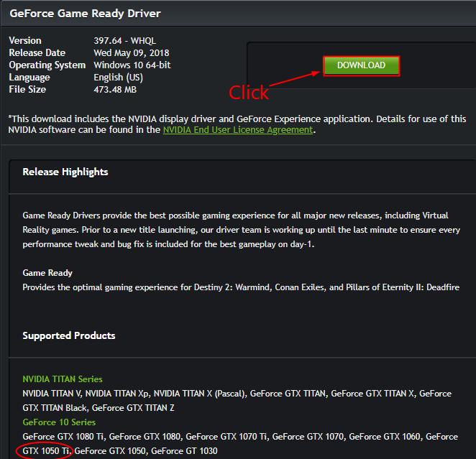The image size is (476, 459).
Task: Click the red-circled GTX 1050 Ti entry
Action: (x=47, y=450)
